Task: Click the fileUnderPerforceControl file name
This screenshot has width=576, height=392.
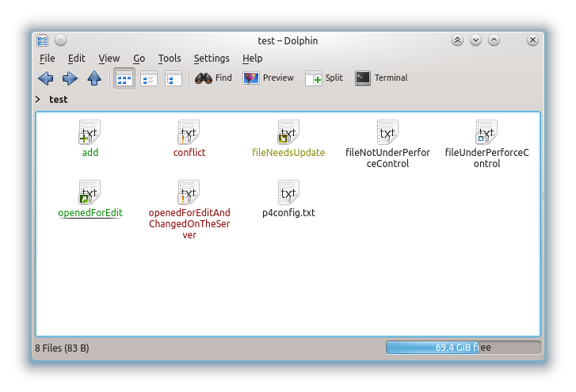Action: coord(486,158)
